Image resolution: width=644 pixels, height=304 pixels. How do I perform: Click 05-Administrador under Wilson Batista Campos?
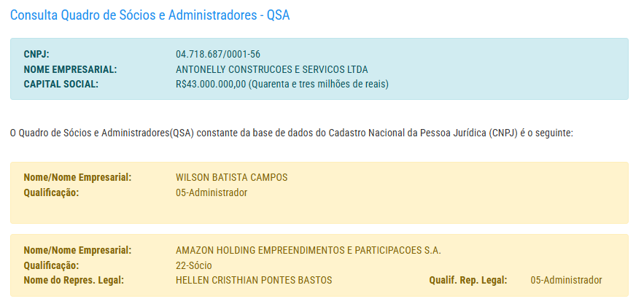pyautogui.click(x=212, y=192)
